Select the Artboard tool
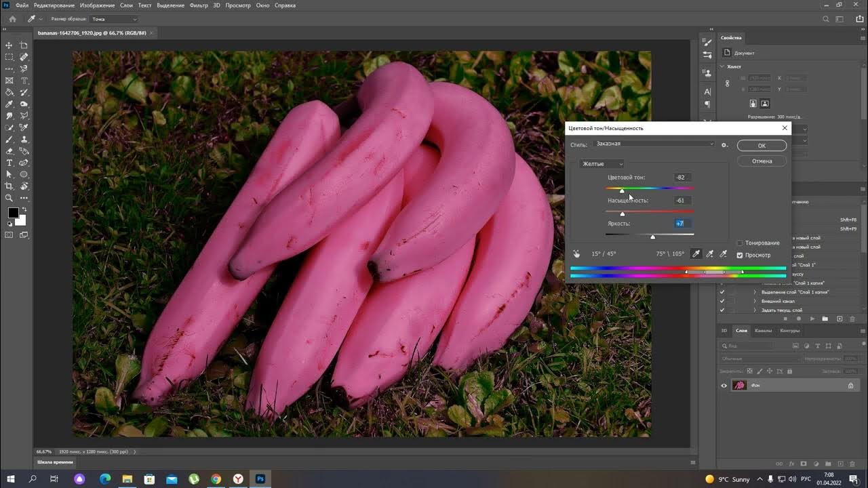 pyautogui.click(x=24, y=45)
